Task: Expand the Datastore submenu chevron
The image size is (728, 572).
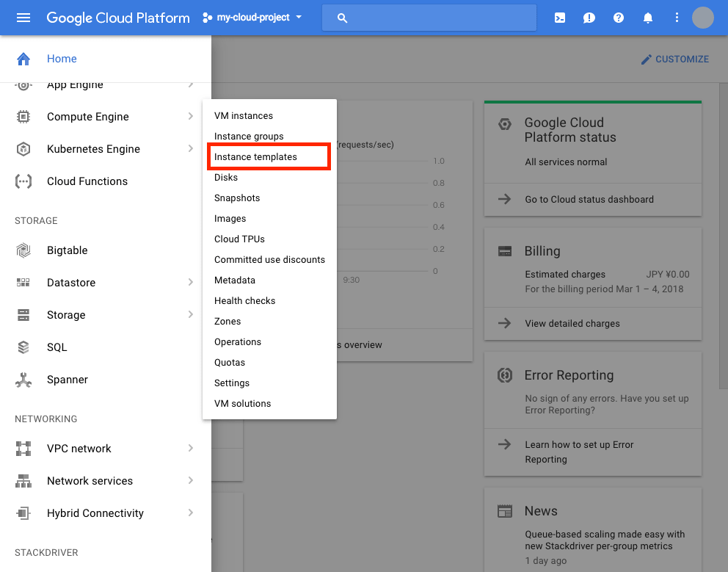Action: tap(190, 282)
